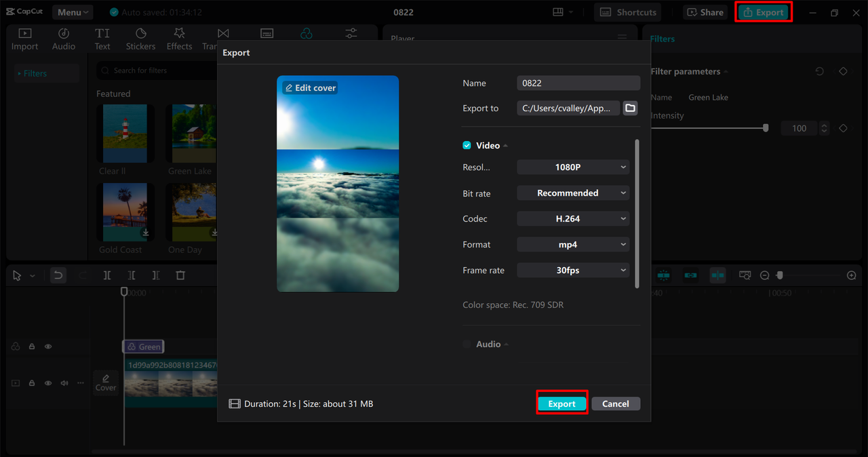This screenshot has height=457, width=868.
Task: Click the timeline ruler zoom-fit icon
Action: coord(745,275)
